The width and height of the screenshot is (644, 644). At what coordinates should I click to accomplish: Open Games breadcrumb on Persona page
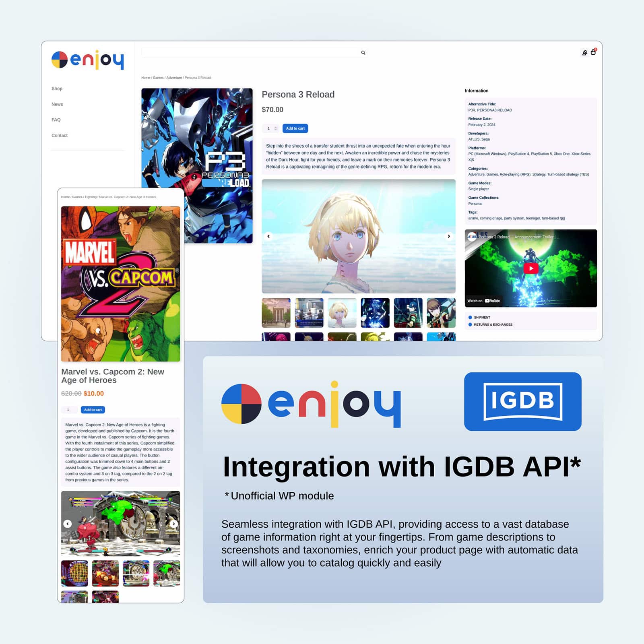pos(158,78)
